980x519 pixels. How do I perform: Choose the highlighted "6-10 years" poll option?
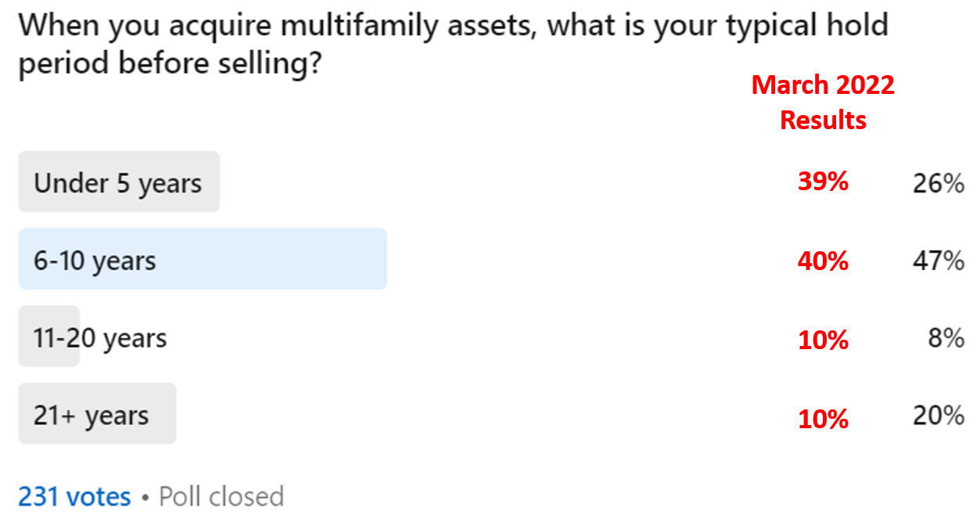[x=203, y=259]
